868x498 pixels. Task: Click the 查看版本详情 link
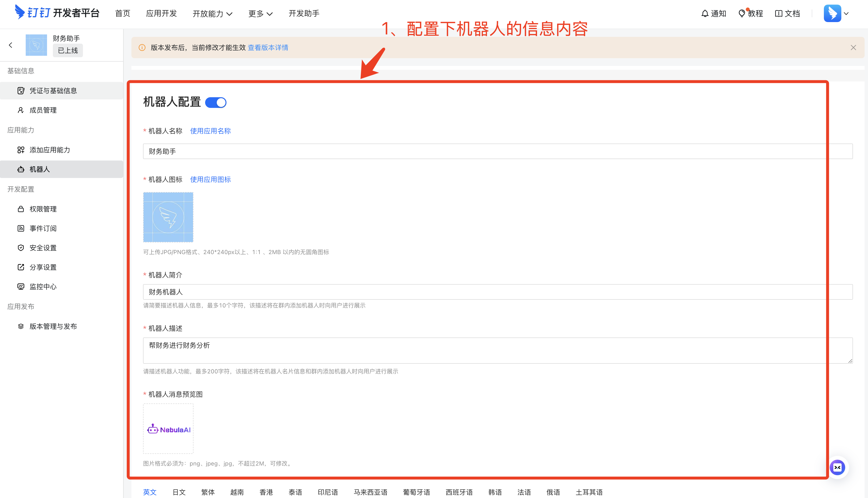pyautogui.click(x=268, y=48)
